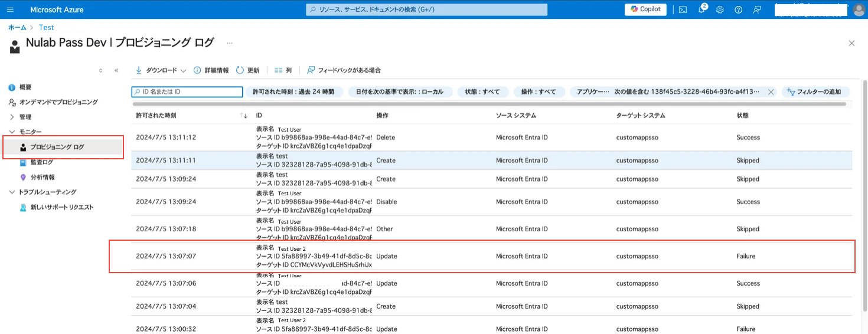Click the horizontal scrollbar under filters
Screen dimensions: 868x334
(489, 104)
